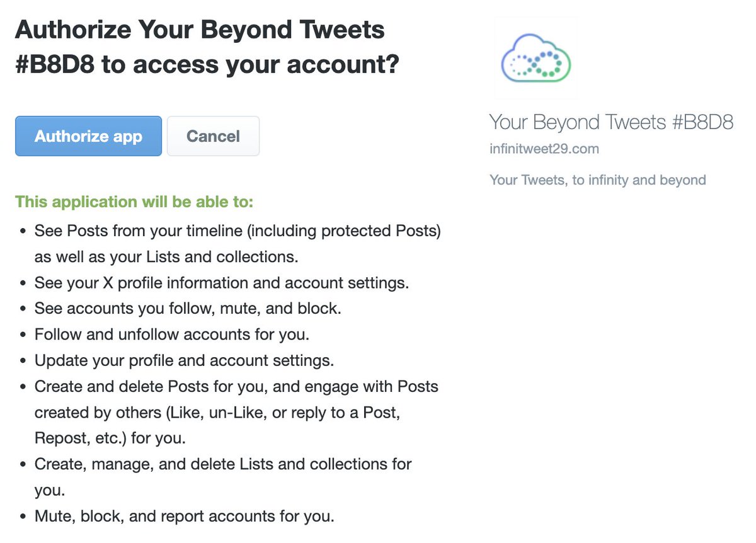756x543 pixels.
Task: Click the 'See Posts from your timeline' permission
Action: (238, 244)
